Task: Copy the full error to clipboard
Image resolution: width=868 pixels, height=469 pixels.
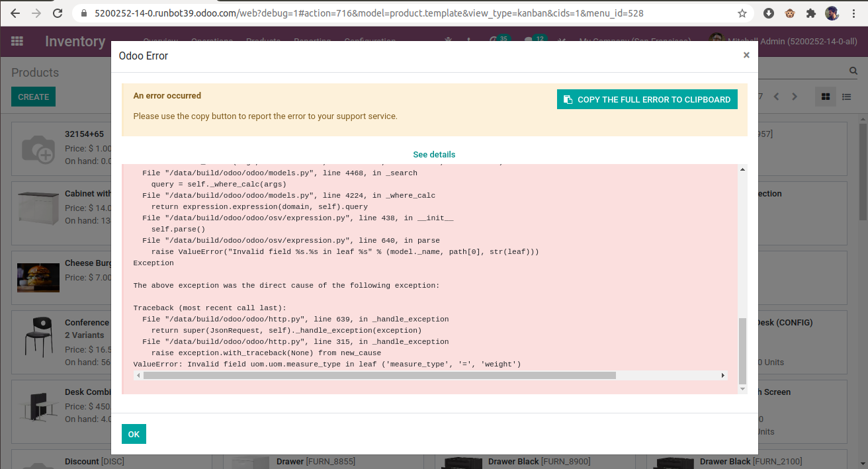Action: (x=647, y=100)
